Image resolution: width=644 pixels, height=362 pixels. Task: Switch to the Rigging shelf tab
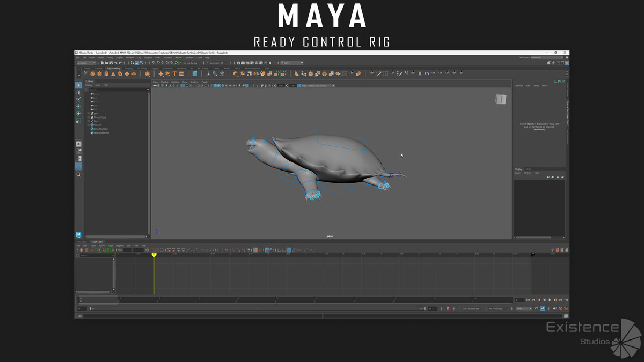[155, 68]
